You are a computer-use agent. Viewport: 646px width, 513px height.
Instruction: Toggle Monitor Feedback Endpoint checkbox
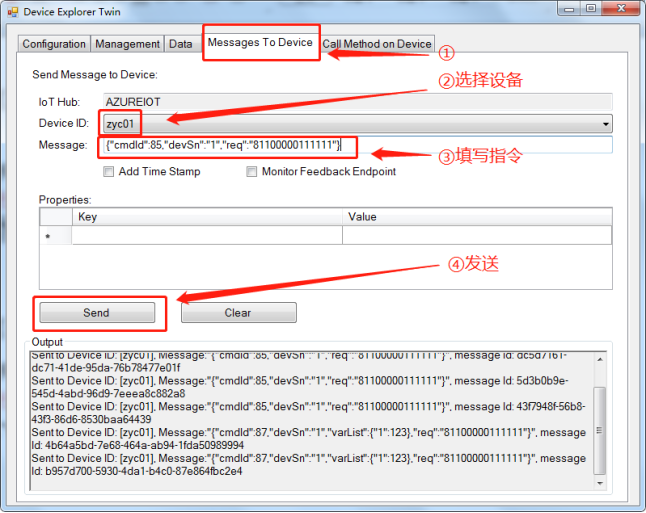coord(252,172)
